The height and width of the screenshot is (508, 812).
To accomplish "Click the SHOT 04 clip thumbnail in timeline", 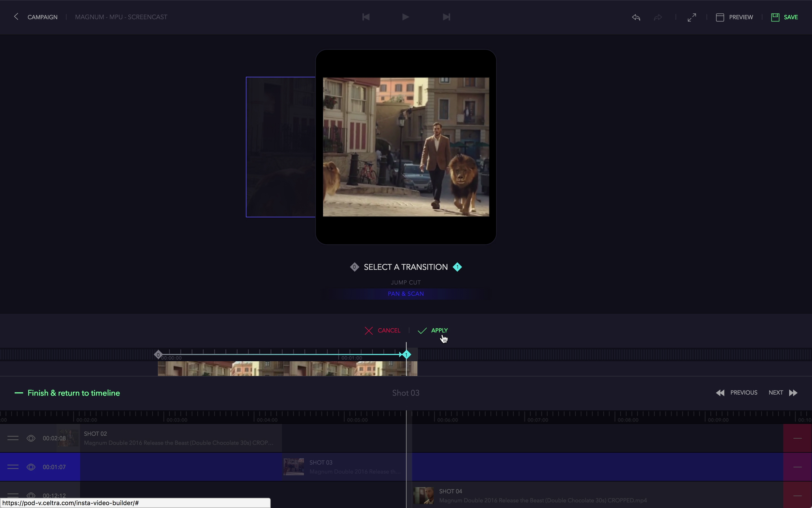I will point(423,496).
